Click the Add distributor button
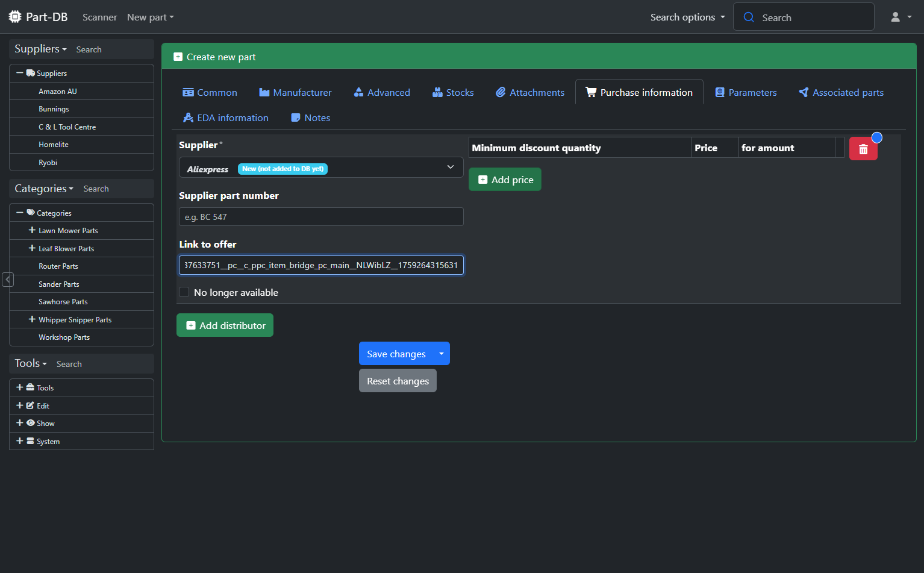 [225, 325]
